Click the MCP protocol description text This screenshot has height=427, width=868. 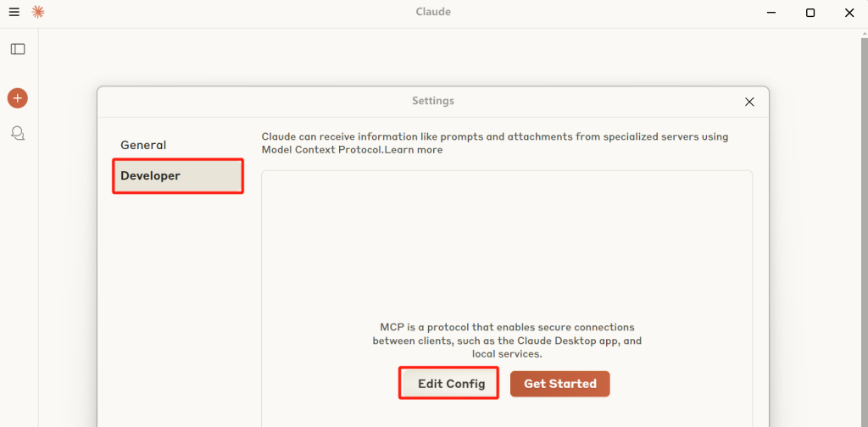pyautogui.click(x=507, y=341)
